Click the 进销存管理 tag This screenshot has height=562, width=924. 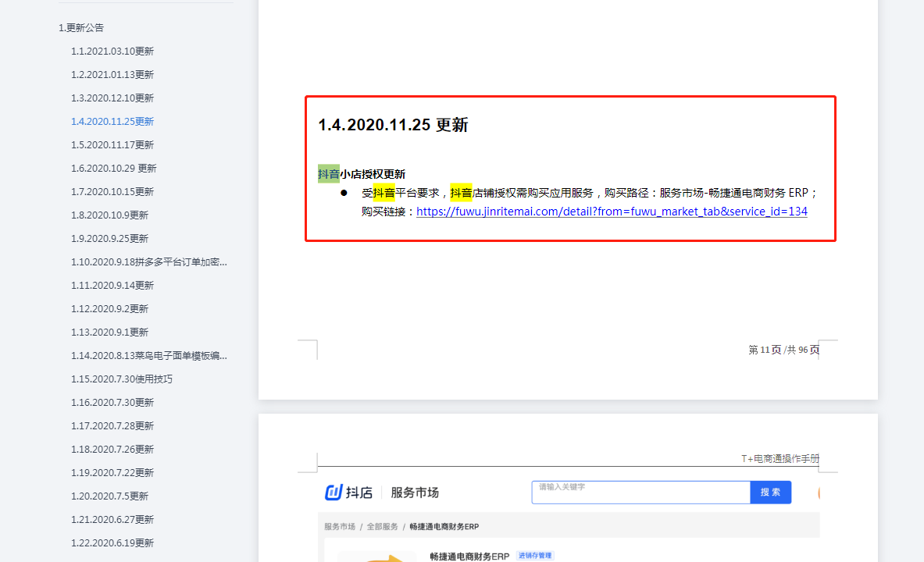click(535, 556)
